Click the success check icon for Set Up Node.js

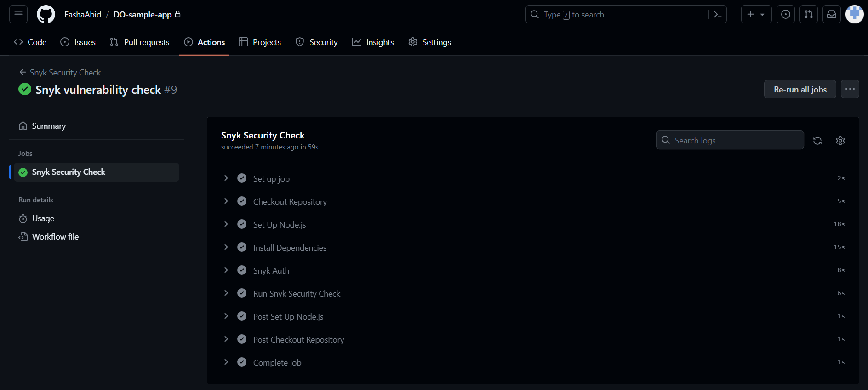(x=242, y=224)
